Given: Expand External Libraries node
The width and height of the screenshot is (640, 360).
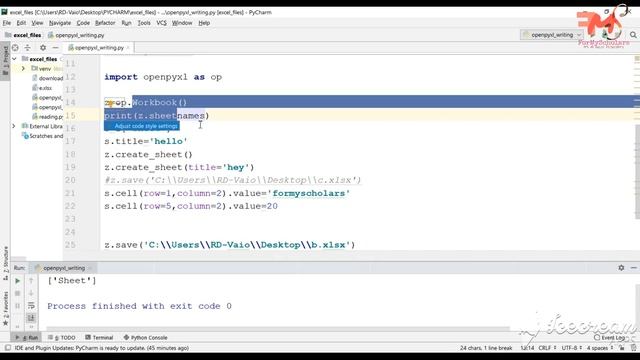Looking at the screenshot, I should point(14,127).
